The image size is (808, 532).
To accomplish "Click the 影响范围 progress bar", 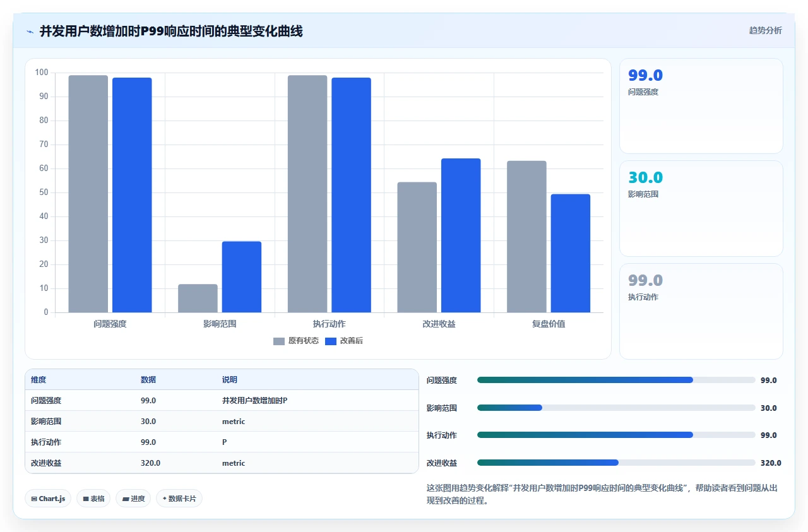I will (x=616, y=408).
